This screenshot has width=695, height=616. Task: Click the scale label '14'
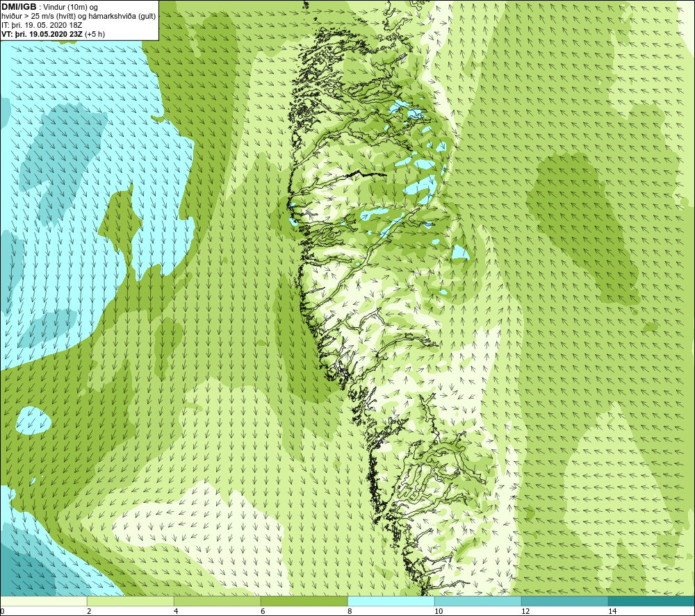pos(612,611)
